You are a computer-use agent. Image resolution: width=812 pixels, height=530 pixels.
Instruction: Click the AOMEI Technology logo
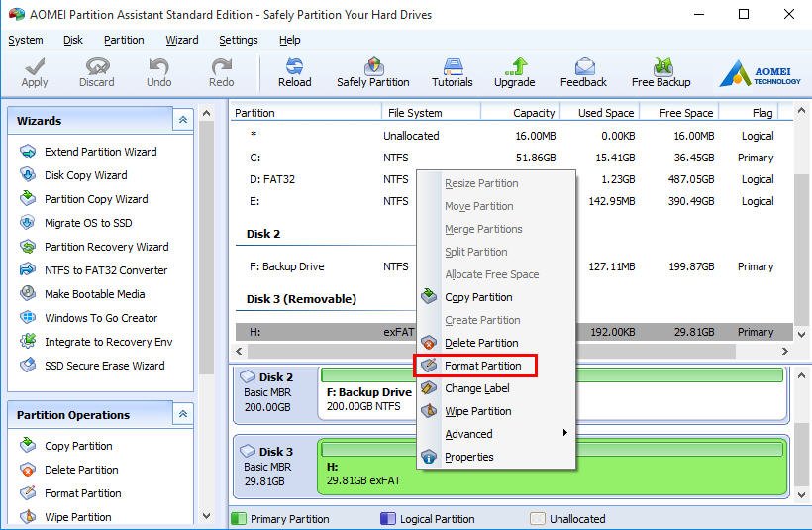(760, 73)
